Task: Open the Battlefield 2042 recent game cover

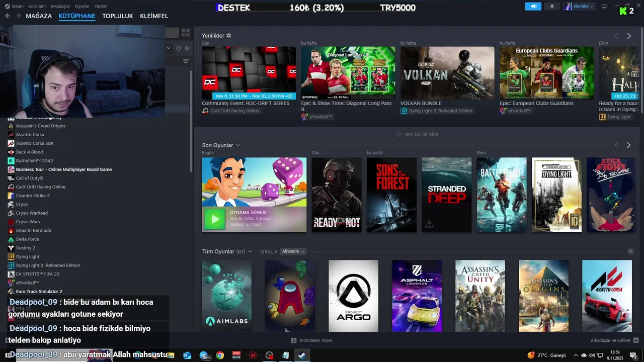Action: click(502, 195)
